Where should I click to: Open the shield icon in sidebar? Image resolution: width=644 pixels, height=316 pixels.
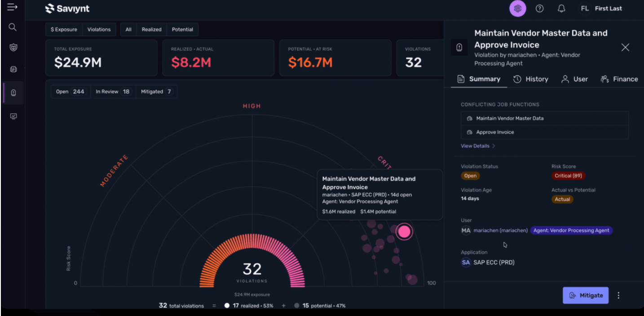(x=13, y=48)
